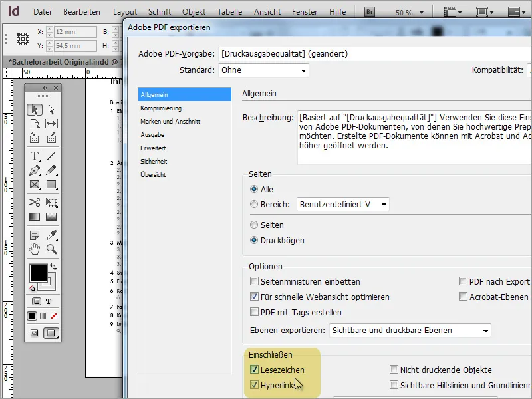The image size is (532, 399).
Task: Open the screen mode dropdown in app bar
Action: click(x=485, y=12)
